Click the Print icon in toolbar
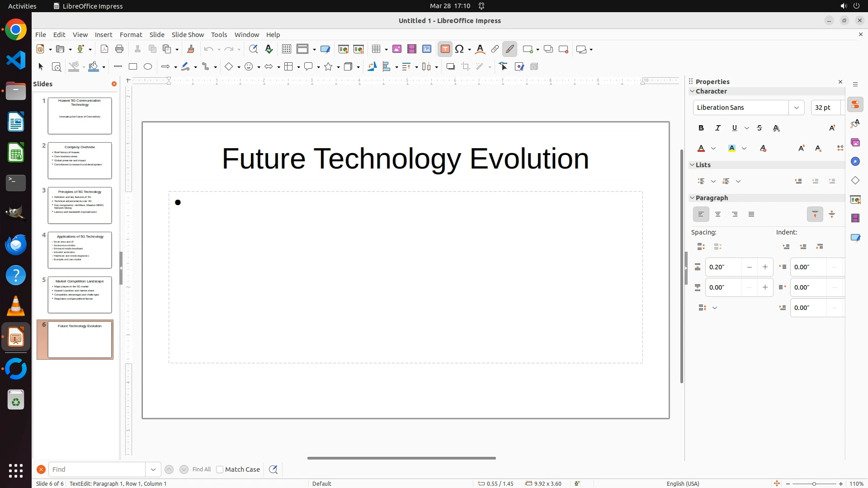This screenshot has width=868, height=488. (x=119, y=49)
